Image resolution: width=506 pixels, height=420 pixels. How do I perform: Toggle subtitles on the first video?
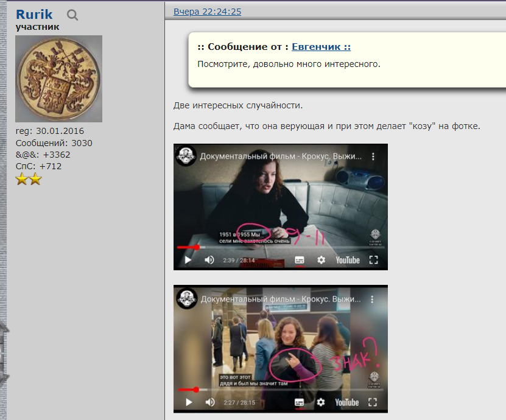coord(300,260)
